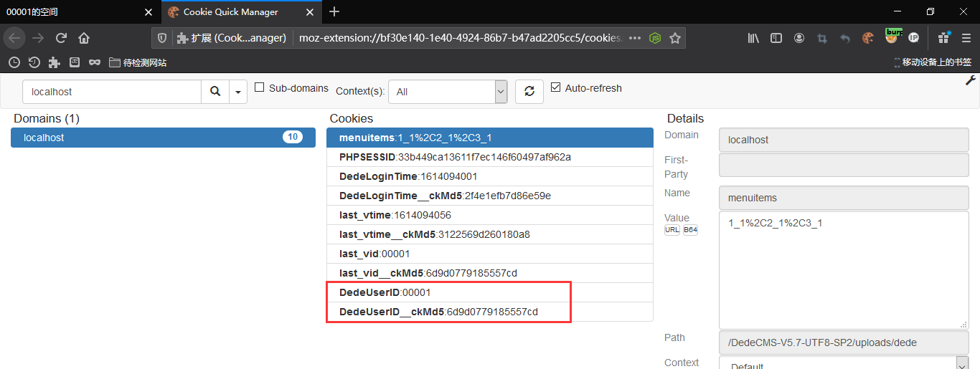Expand the search button dropdown caret
The height and width of the screenshot is (369, 980).
click(x=238, y=92)
